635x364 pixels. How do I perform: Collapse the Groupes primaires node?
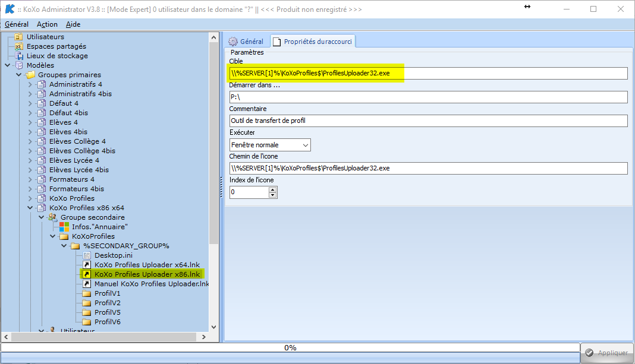tap(19, 75)
